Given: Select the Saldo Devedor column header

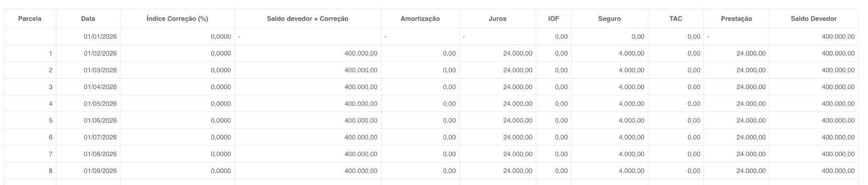Looking at the screenshot, I should pos(813,19).
